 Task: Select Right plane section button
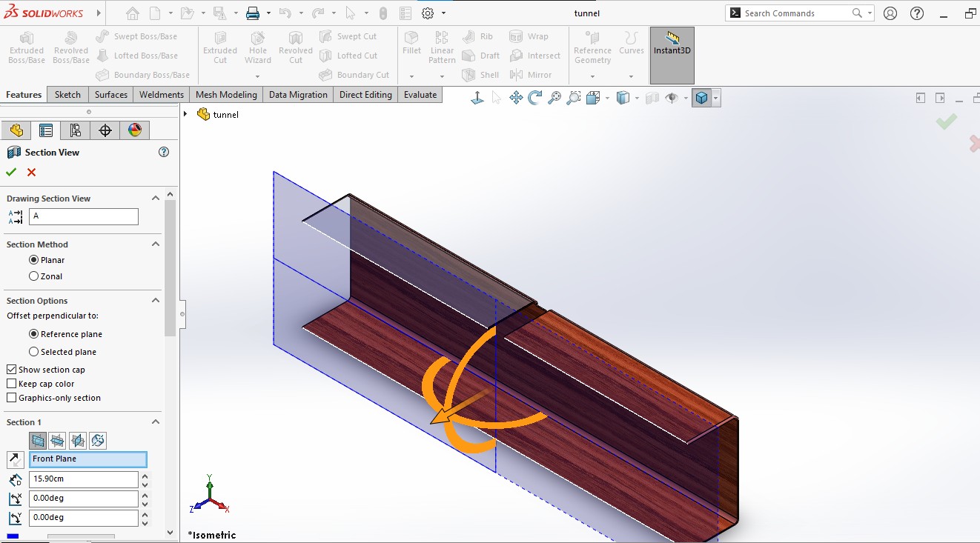78,441
